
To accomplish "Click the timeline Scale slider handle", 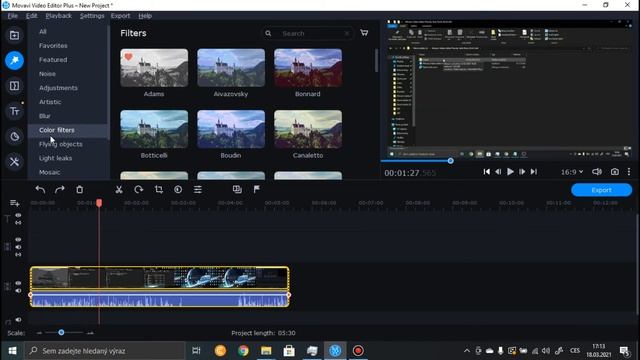I will point(61,333).
